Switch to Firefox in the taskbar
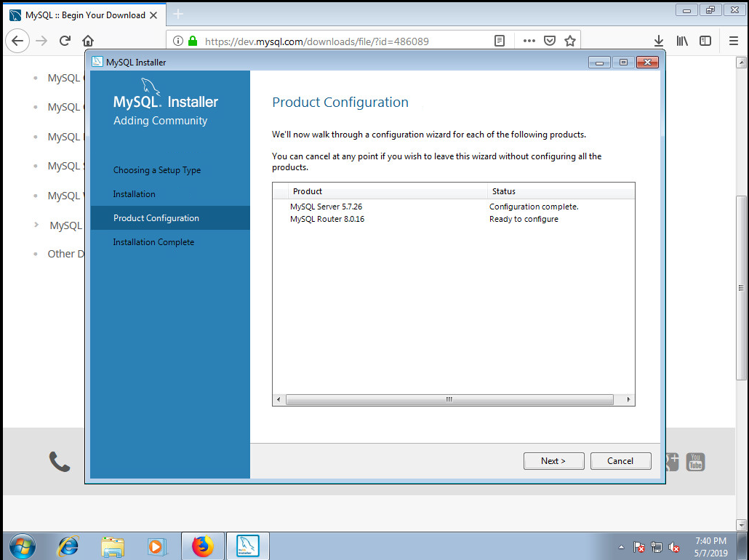The image size is (749, 560). (203, 546)
